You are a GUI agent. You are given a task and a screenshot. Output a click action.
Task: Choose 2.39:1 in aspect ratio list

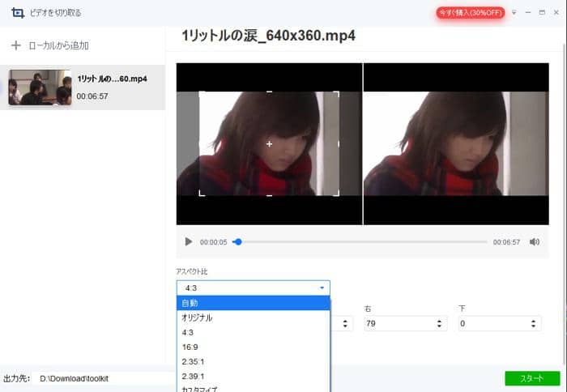pos(253,377)
